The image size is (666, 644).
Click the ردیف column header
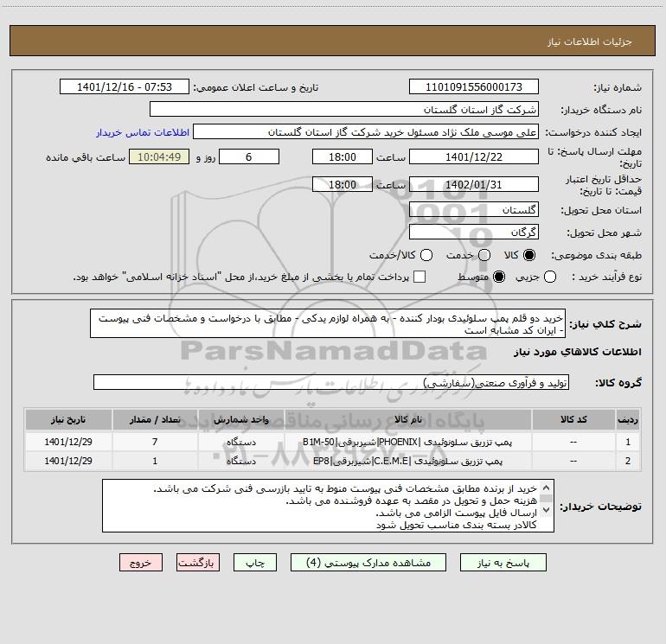(628, 419)
